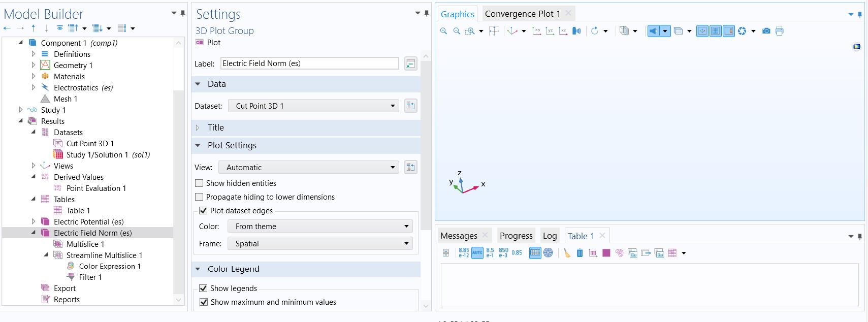Switch to the XY view
Image resolution: width=868 pixels, height=322 pixels.
coord(536,31)
